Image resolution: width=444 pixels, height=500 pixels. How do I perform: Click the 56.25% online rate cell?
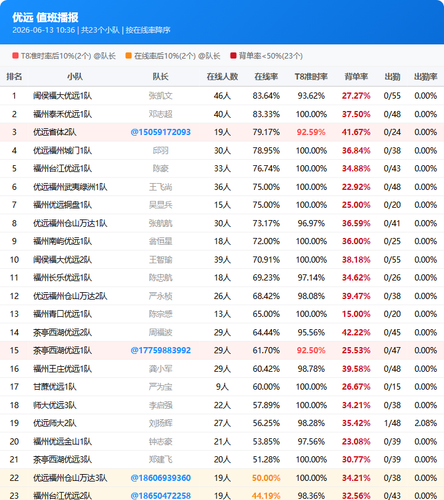point(266,423)
